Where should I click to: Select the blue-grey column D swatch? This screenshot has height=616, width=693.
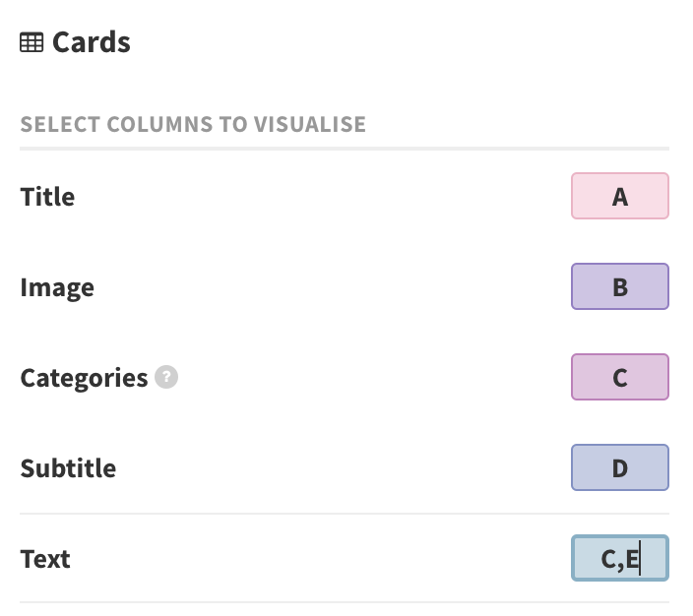pos(619,467)
